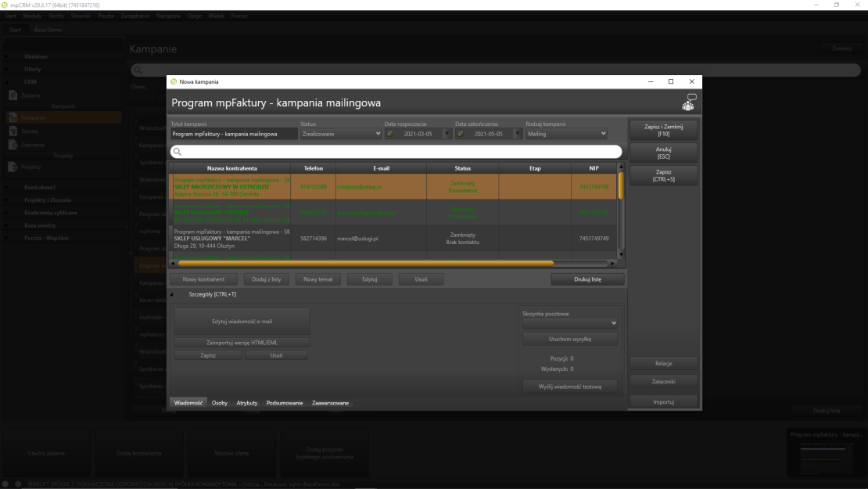868x489 pixels.
Task: Expand Baza wiedzy in the main window sidebar
Action: tap(6, 225)
